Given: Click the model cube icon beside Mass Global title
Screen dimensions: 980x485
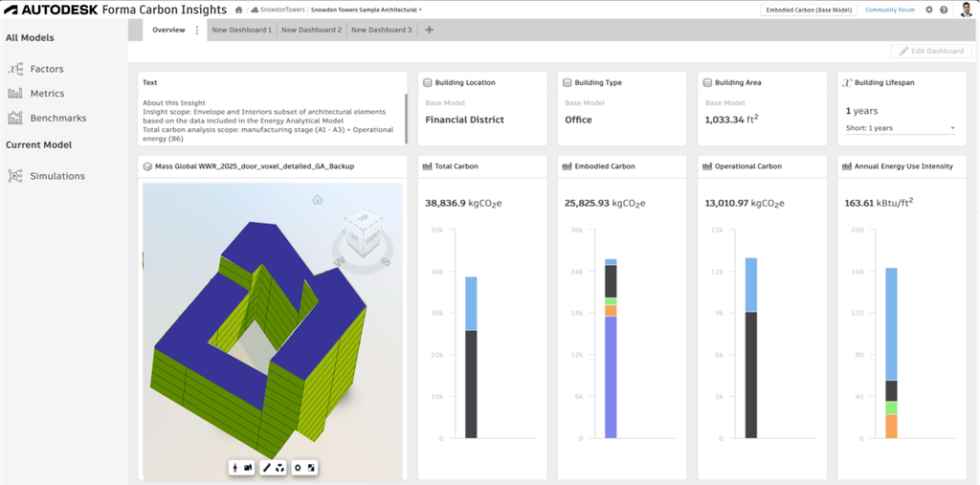Looking at the screenshot, I should pos(147,166).
